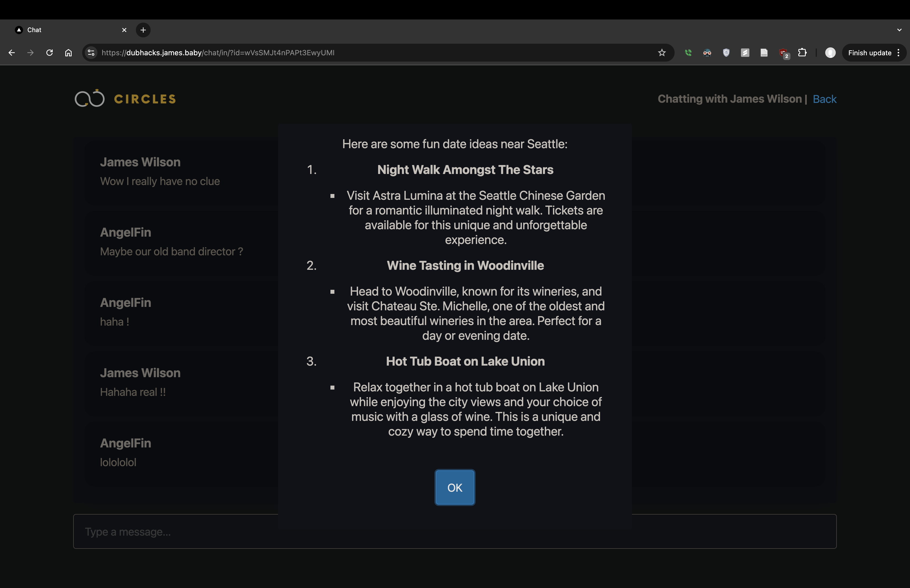910x588 pixels.
Task: Open the Chrome three-dot menu
Action: coord(898,53)
